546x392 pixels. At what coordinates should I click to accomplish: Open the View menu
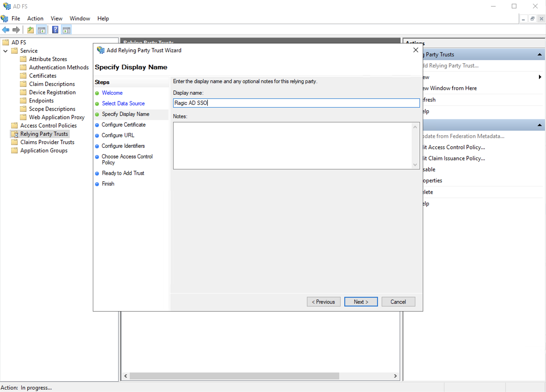[56, 18]
